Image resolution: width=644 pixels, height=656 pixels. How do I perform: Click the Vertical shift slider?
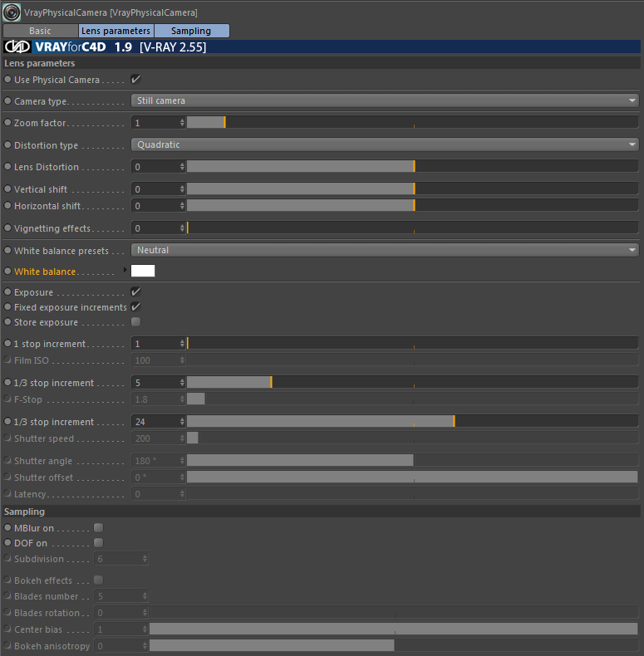(412, 188)
